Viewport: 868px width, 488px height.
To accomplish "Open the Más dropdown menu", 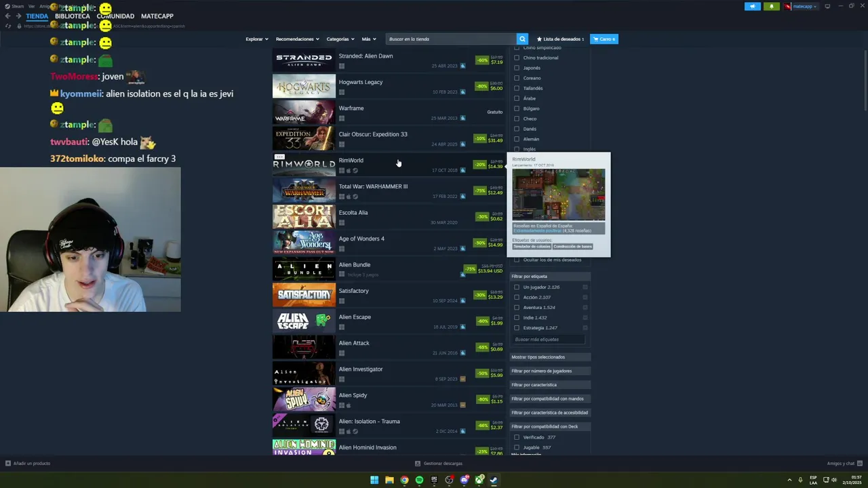I will 369,39.
